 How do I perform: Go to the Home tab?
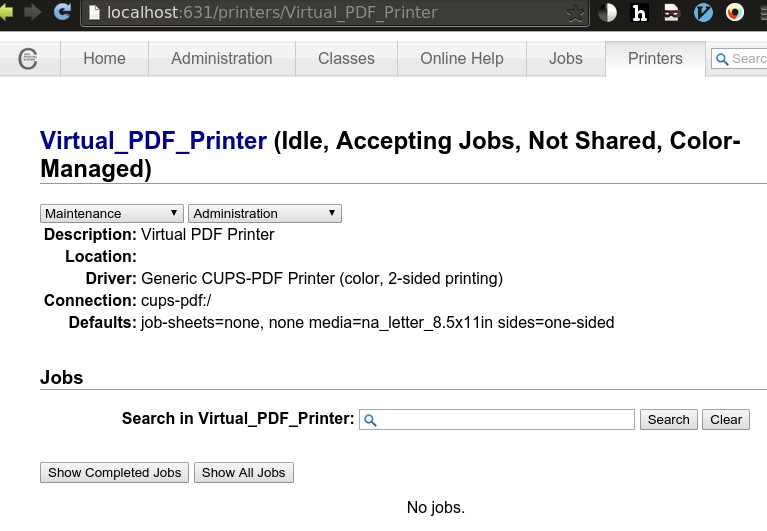pyautogui.click(x=104, y=59)
